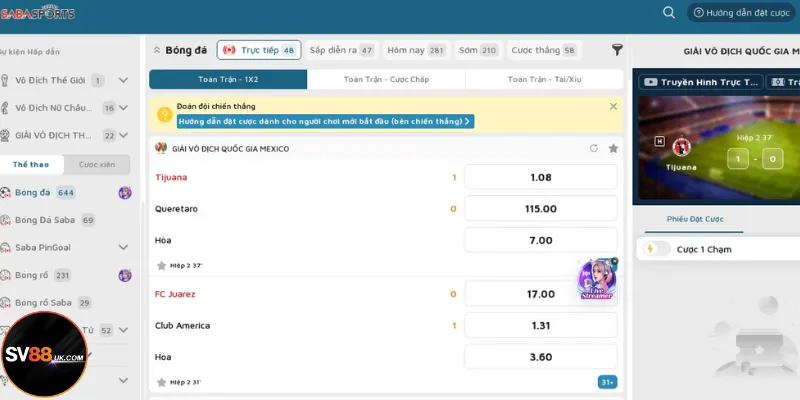Collapse the Bóng đá header chevron
This screenshot has height=400, width=800.
157,50
